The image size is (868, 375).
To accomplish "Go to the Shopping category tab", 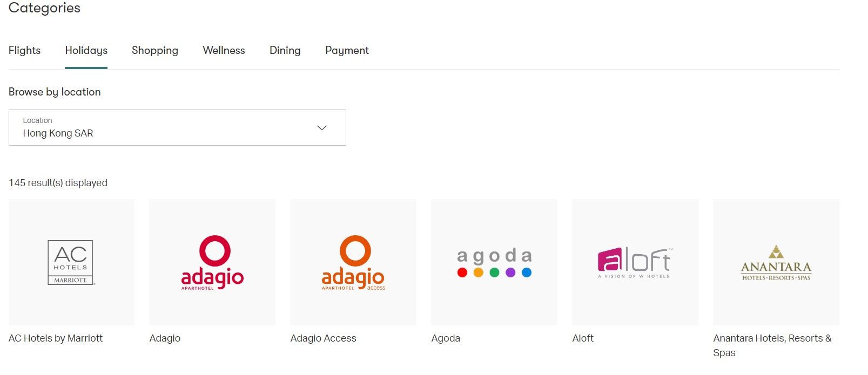I will coord(155,50).
